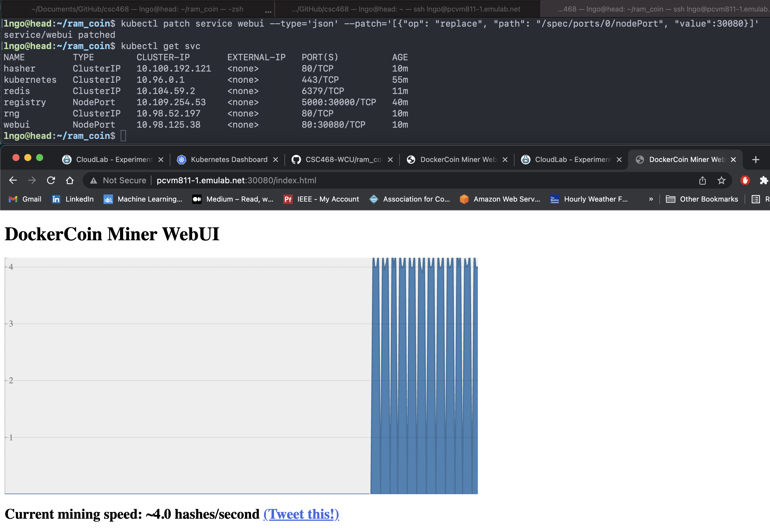Viewport: 770px width, 532px height.
Task: Open the Medium bookmark
Action: point(233,199)
